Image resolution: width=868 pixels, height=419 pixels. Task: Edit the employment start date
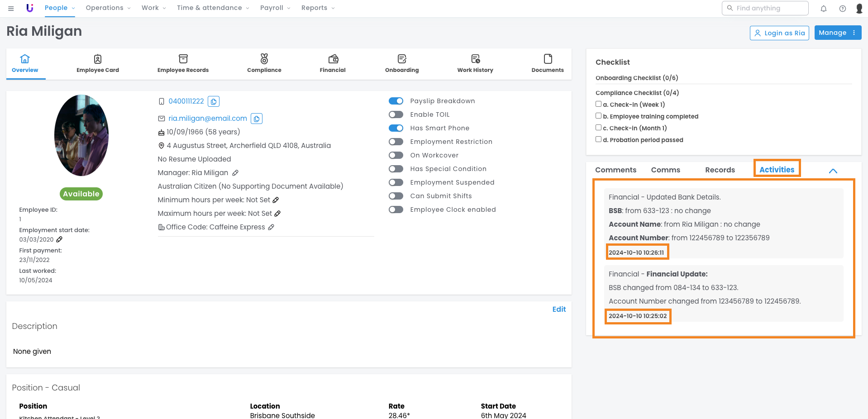[59, 239]
